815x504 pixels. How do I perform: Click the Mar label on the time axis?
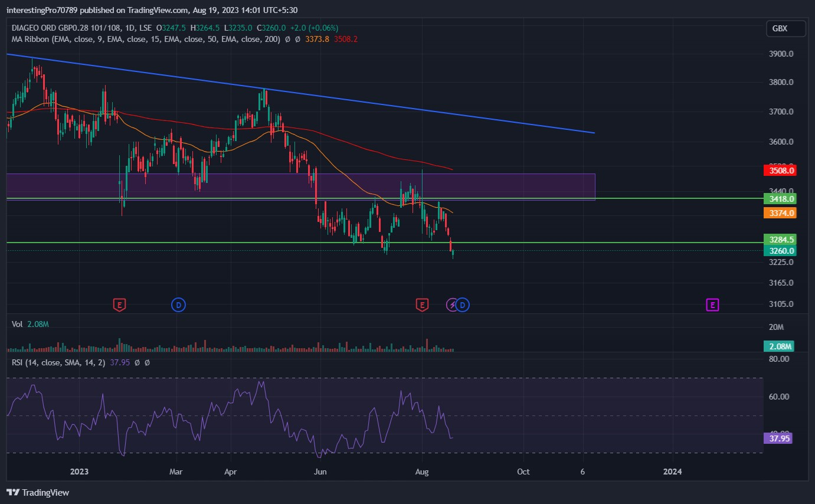[x=176, y=472]
